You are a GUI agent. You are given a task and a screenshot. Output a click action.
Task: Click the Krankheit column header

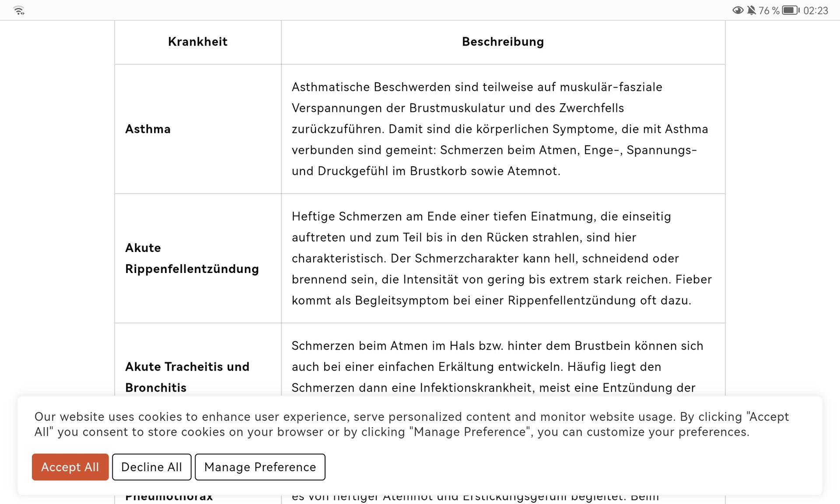click(198, 42)
